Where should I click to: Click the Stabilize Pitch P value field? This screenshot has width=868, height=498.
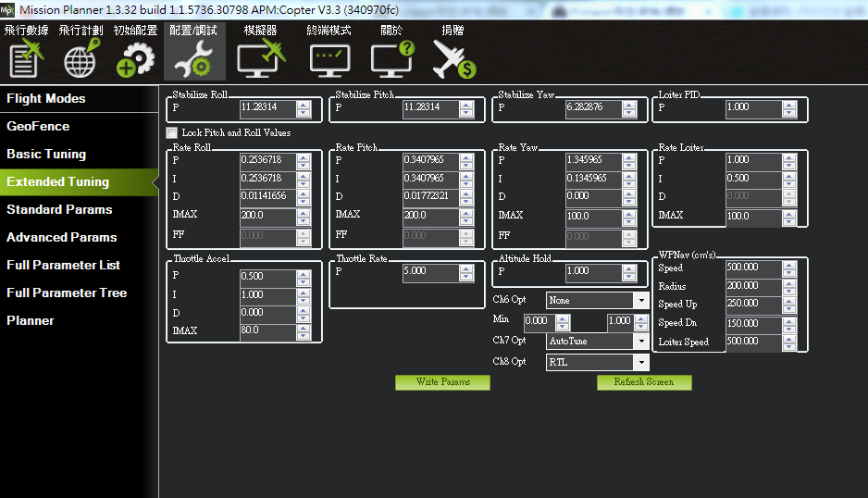coord(430,108)
